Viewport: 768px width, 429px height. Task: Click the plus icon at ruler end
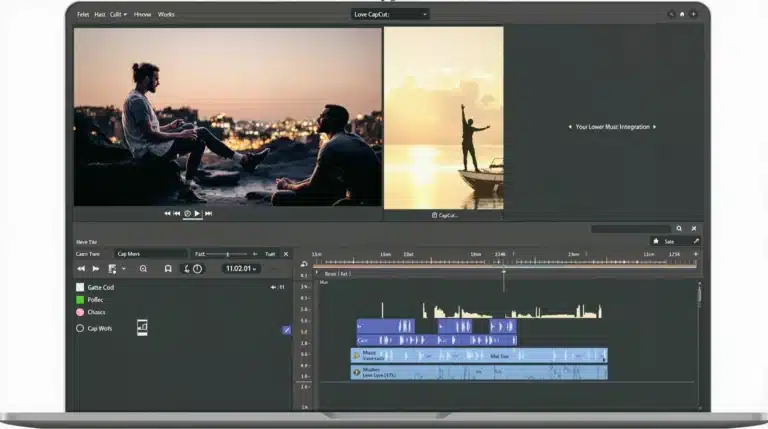[696, 254]
